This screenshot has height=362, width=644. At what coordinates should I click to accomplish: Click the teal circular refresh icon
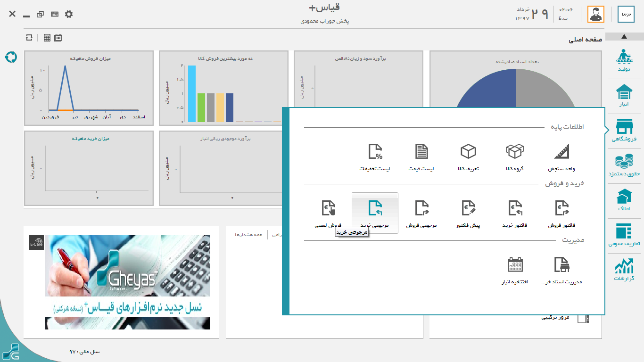[x=11, y=57]
